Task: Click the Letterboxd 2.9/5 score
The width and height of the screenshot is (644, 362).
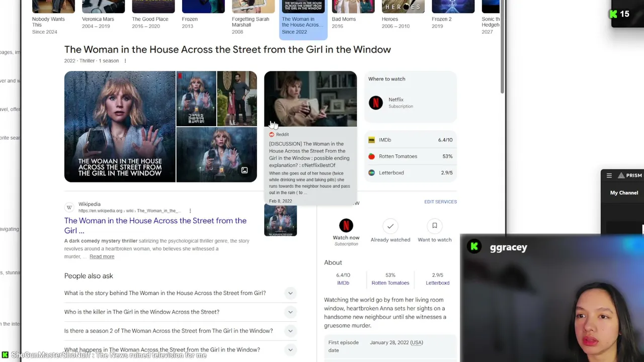Action: (446, 173)
